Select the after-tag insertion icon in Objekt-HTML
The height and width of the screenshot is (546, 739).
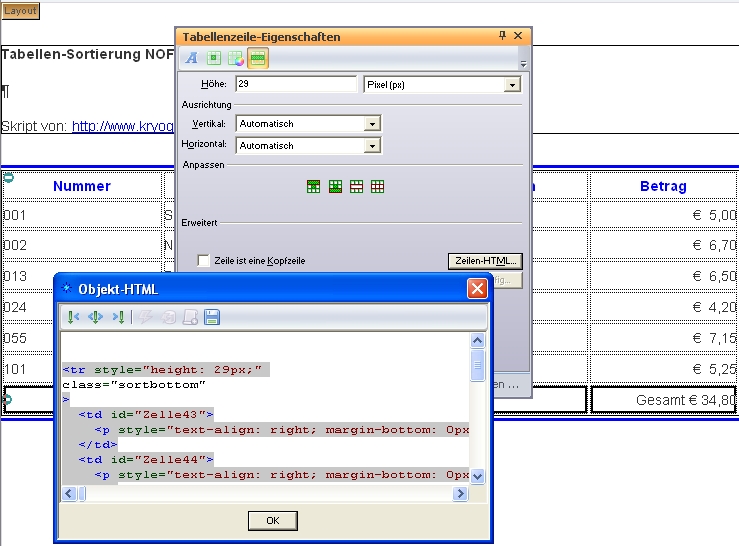tap(118, 317)
